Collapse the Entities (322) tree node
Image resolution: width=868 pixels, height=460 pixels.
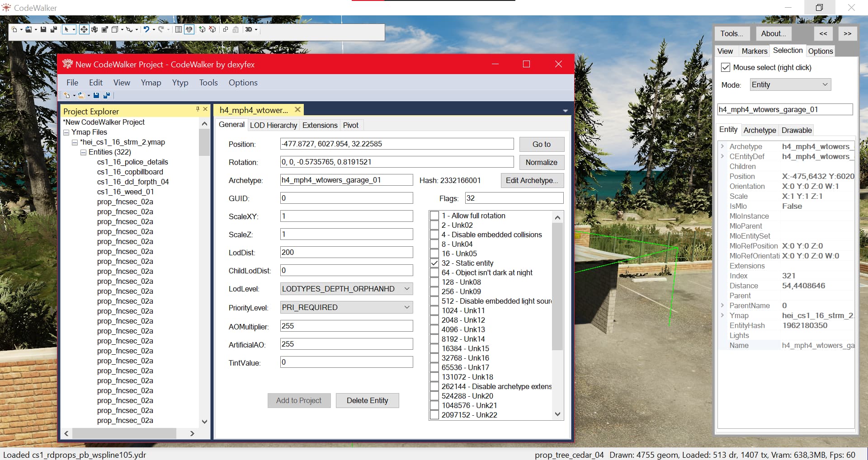click(x=83, y=152)
